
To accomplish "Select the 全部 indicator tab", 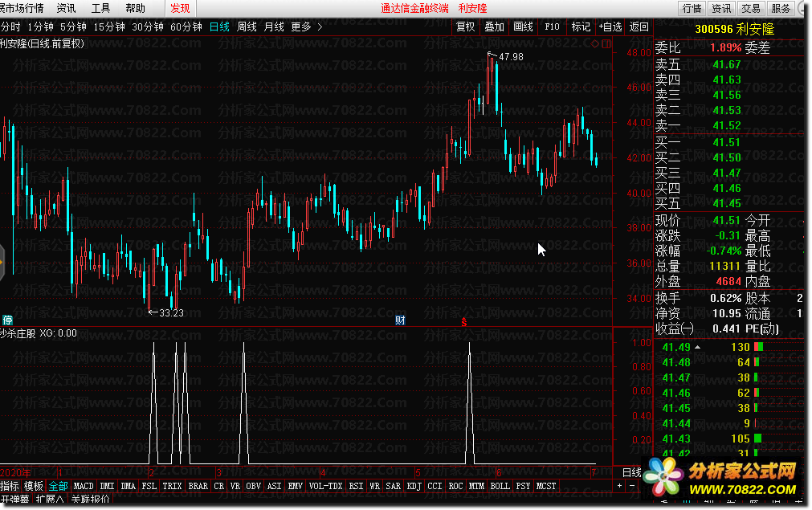I will tap(58, 486).
